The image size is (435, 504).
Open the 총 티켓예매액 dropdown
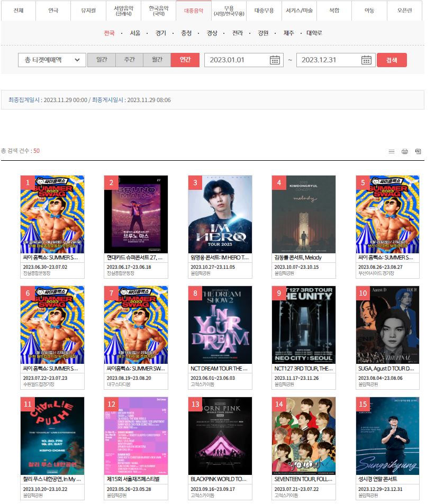pos(52,60)
